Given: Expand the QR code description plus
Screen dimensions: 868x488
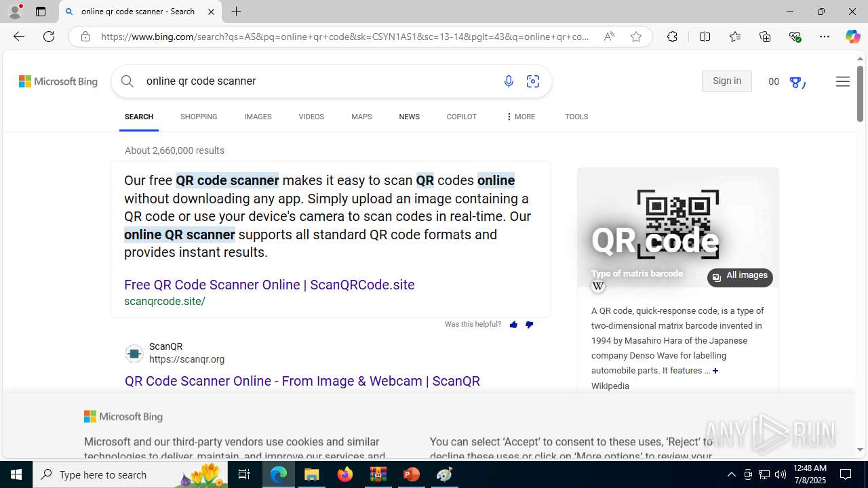Looking at the screenshot, I should [715, 371].
